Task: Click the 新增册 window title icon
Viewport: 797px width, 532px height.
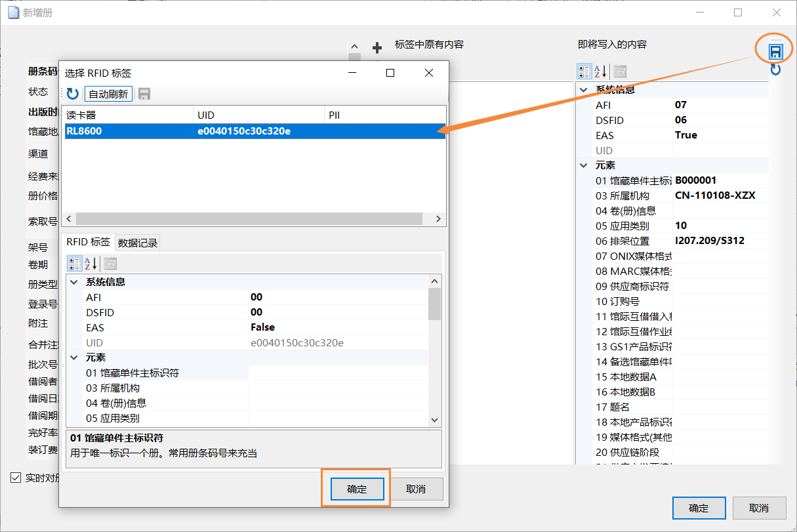Action: pos(13,12)
